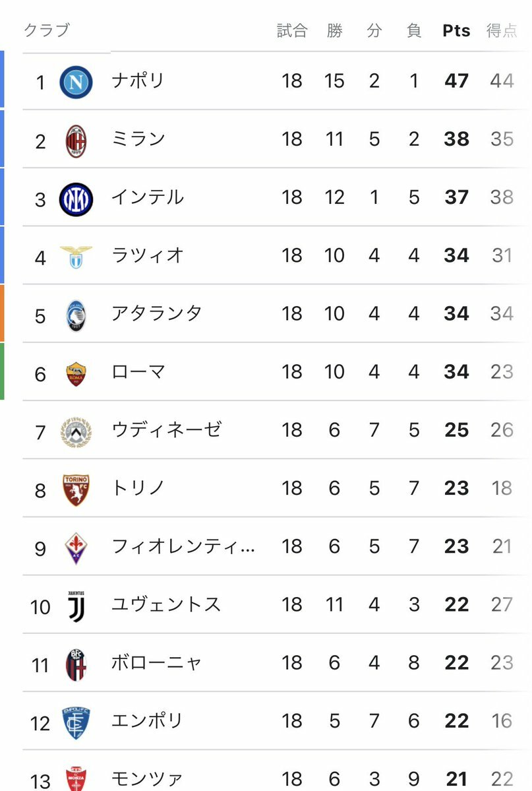Click the orange qualification bar beside アタランタ
This screenshot has width=532, height=791.
point(2,313)
